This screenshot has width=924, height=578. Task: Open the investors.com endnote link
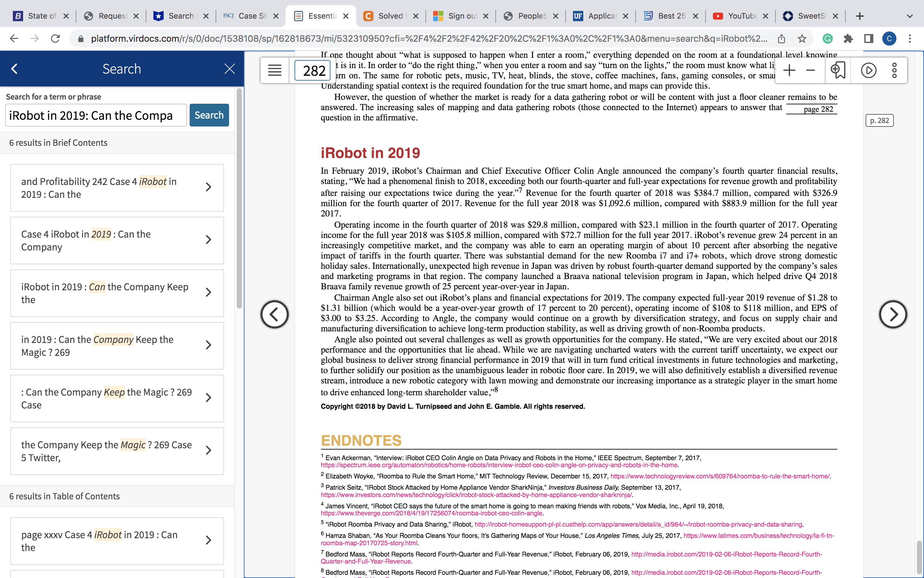476,495
